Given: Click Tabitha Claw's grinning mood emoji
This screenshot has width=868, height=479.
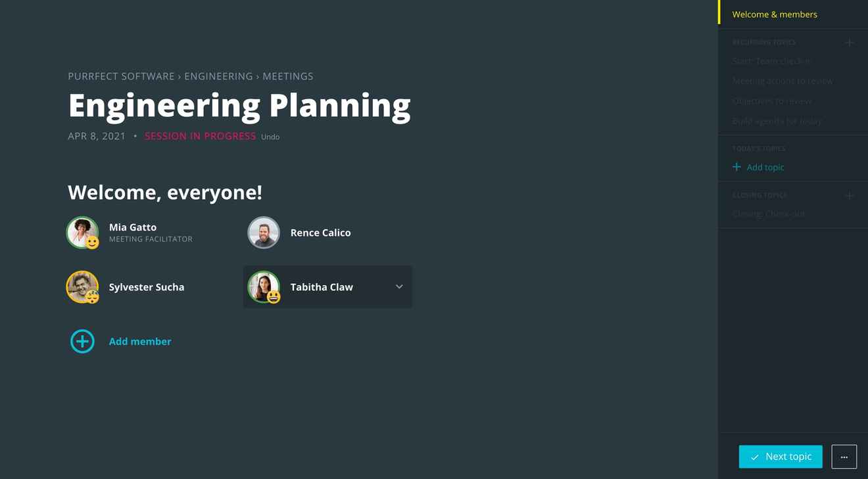Looking at the screenshot, I should click(274, 297).
